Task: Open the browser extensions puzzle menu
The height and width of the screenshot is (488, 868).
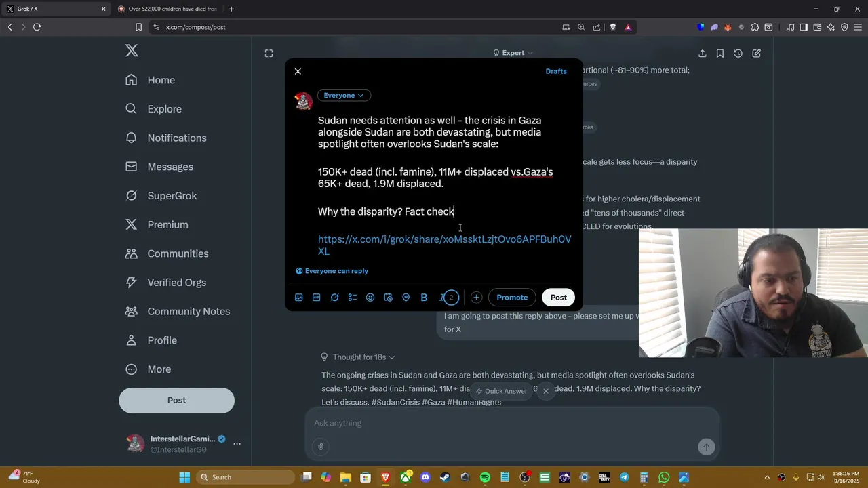Action: [755, 27]
